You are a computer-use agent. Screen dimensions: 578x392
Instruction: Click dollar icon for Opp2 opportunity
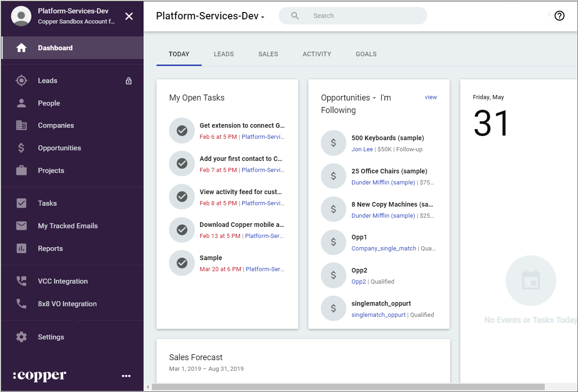point(333,275)
